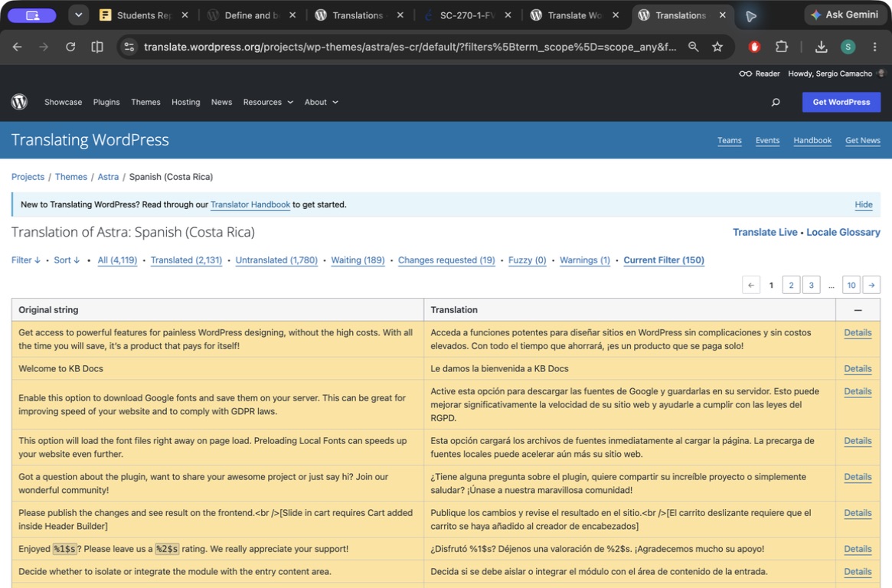Open the site search magnifier

(776, 103)
